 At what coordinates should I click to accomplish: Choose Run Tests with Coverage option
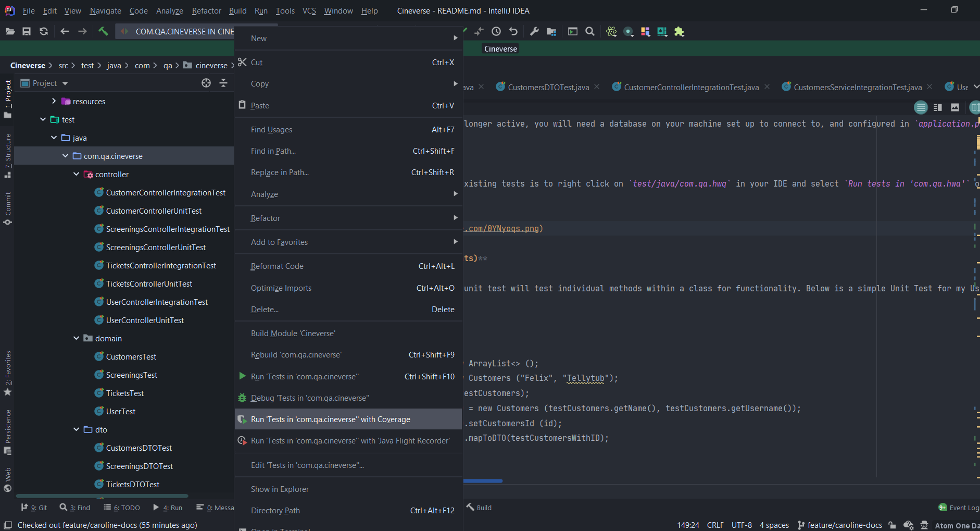coord(348,419)
